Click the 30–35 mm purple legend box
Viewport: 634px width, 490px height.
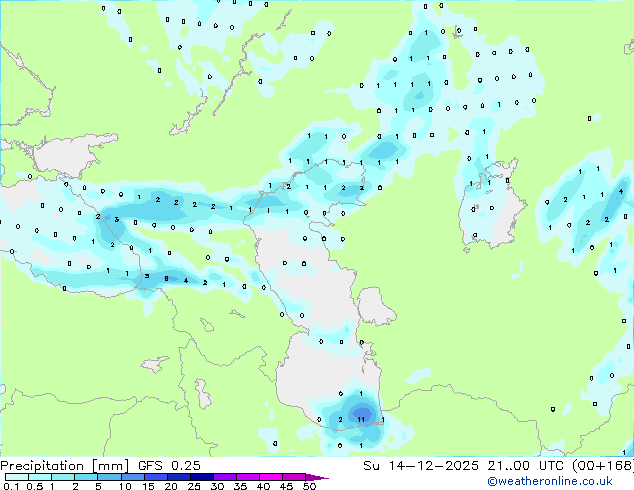225,477
